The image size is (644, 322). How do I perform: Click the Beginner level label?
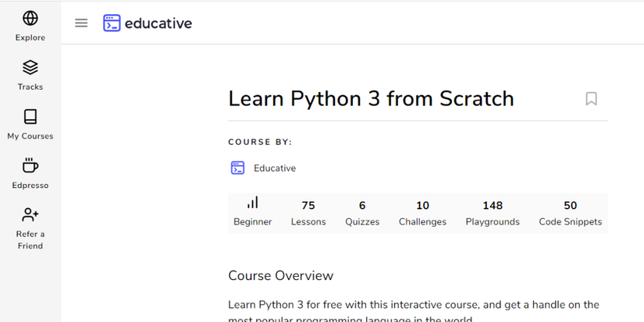pyautogui.click(x=253, y=222)
